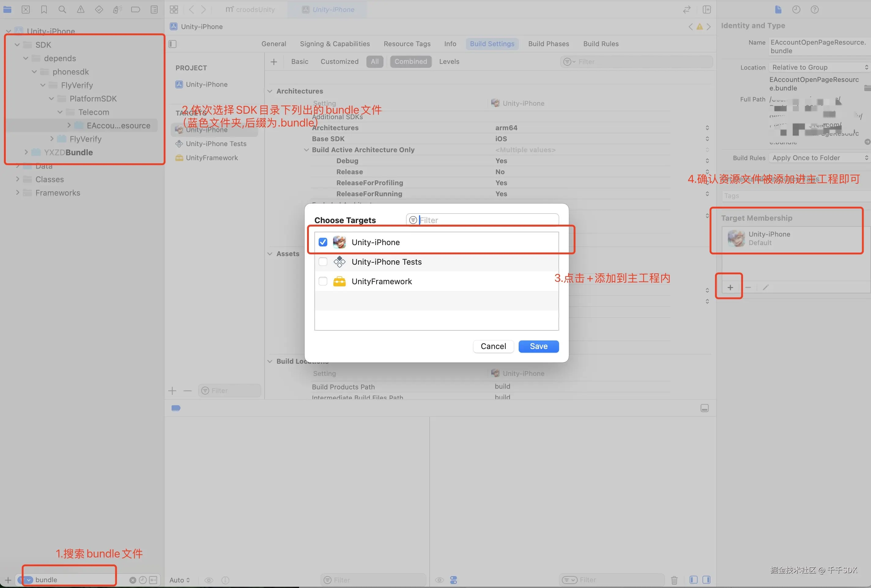This screenshot has width=871, height=588.
Task: Open the Breakpoint navigator icon
Action: [x=135, y=9]
